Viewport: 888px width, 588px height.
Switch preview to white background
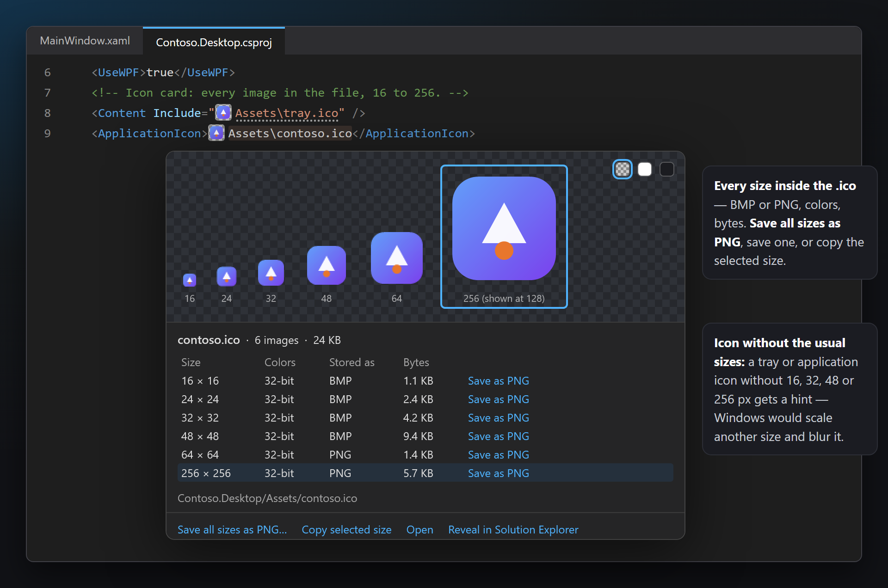[645, 169]
